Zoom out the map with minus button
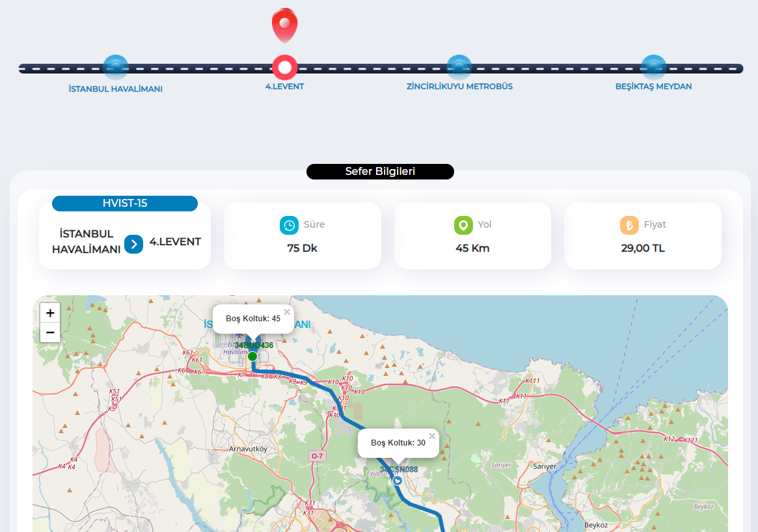Viewport: 758px width, 532px height. pos(50,332)
